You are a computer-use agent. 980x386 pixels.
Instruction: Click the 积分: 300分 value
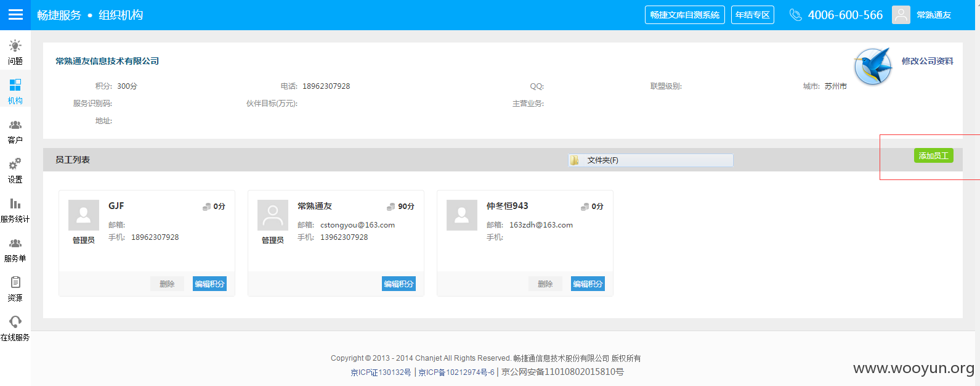[x=128, y=86]
